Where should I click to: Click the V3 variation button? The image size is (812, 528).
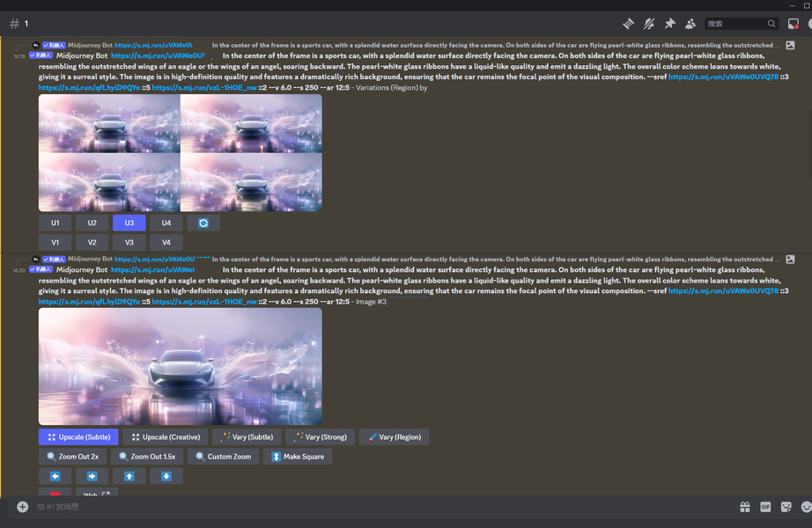pyautogui.click(x=129, y=242)
